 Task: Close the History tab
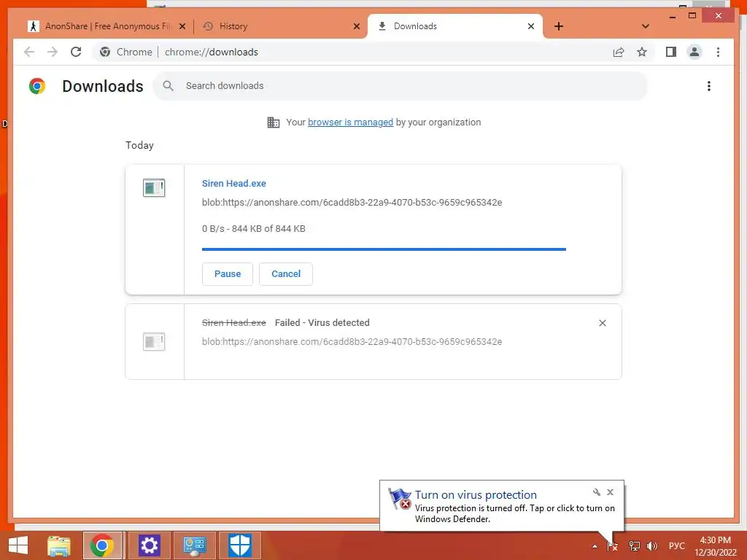coord(356,26)
